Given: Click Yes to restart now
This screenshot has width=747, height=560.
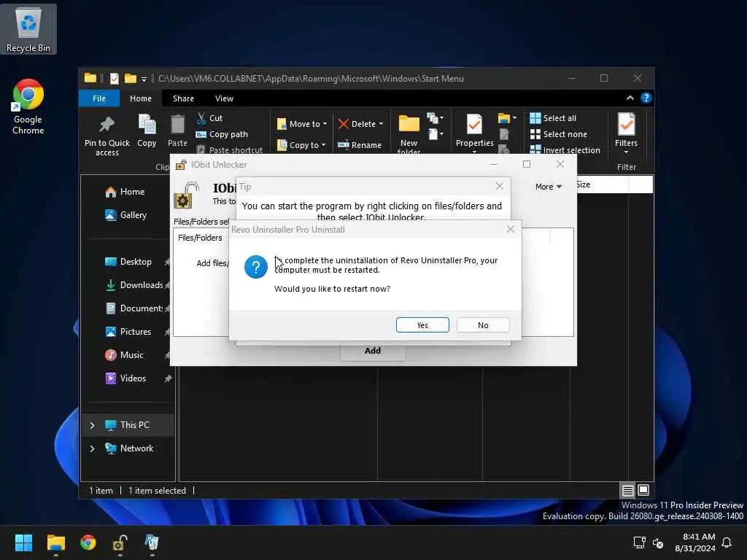Looking at the screenshot, I should tap(422, 324).
